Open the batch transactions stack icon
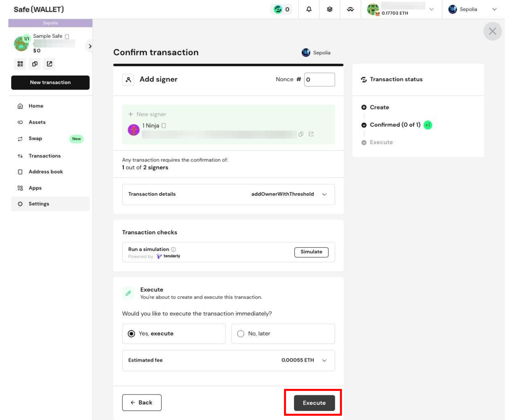Screen dimensions: 522x420 tap(329, 9)
